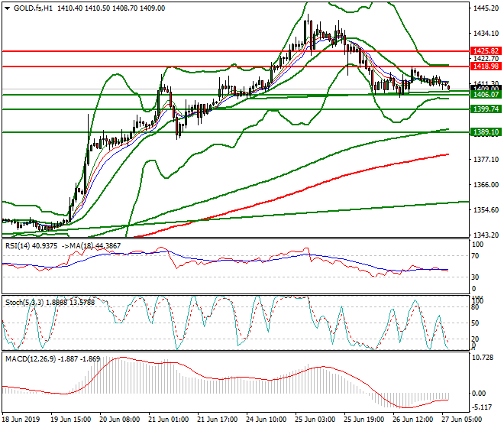Image resolution: width=504 pixels, height=428 pixels.
Task: Select the 1445.20 price axis value
Action: pos(486,8)
